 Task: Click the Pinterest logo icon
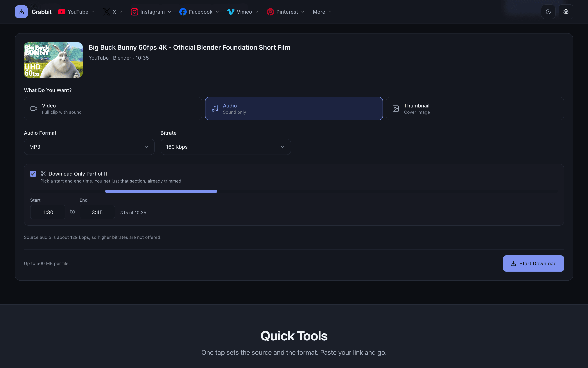(270, 12)
